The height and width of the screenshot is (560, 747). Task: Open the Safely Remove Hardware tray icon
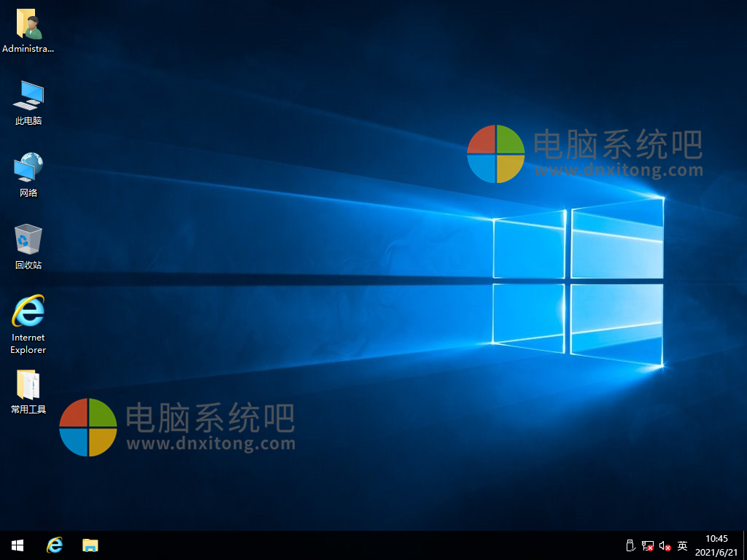click(631, 545)
